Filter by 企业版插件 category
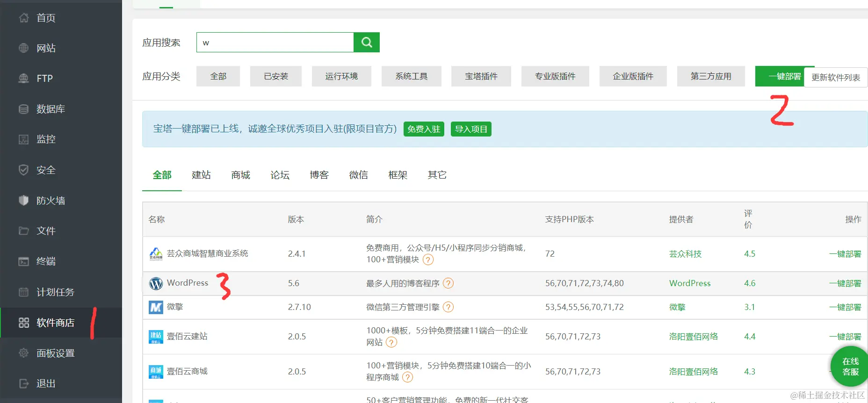Screen dimensions: 868x403 point(633,76)
